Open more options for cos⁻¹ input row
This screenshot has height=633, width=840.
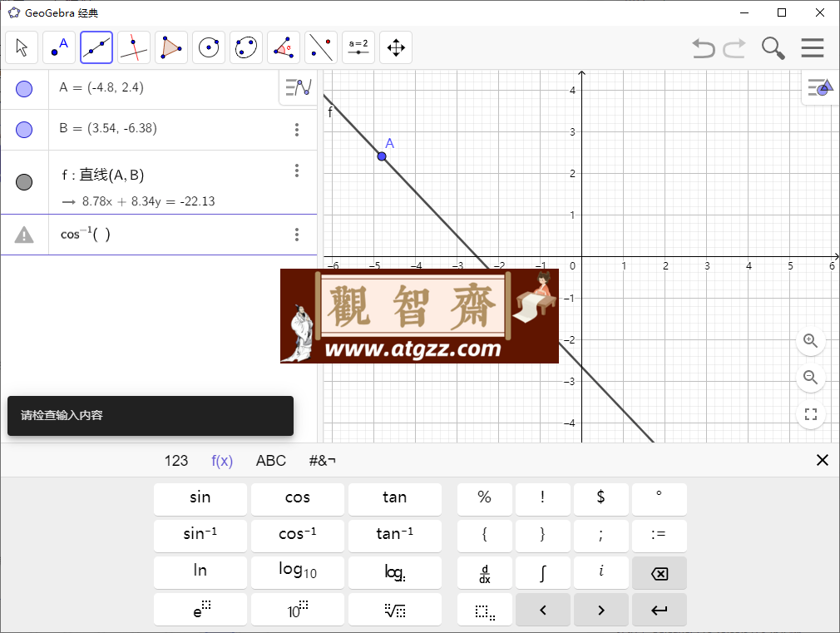point(297,235)
